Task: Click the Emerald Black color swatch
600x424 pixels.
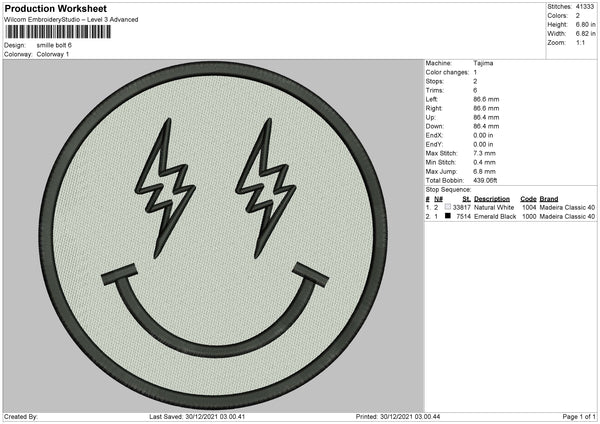Action: [448, 216]
